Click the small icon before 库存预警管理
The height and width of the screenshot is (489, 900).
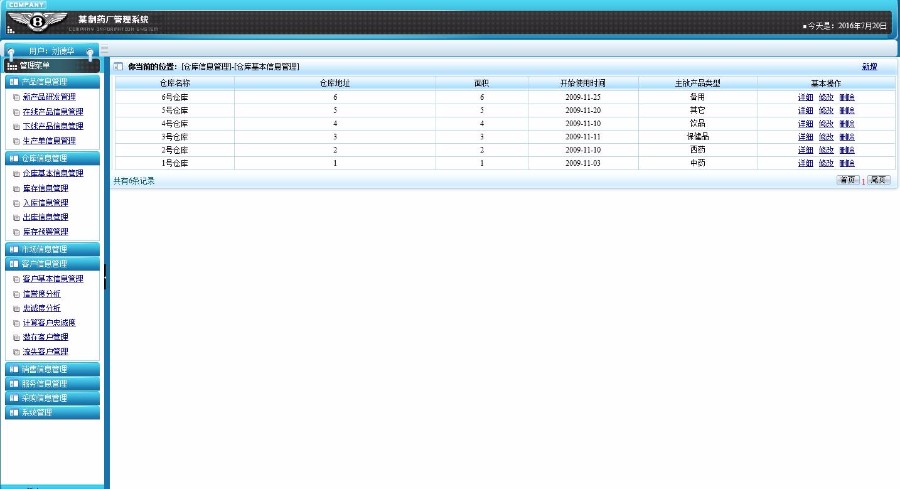tap(16, 232)
